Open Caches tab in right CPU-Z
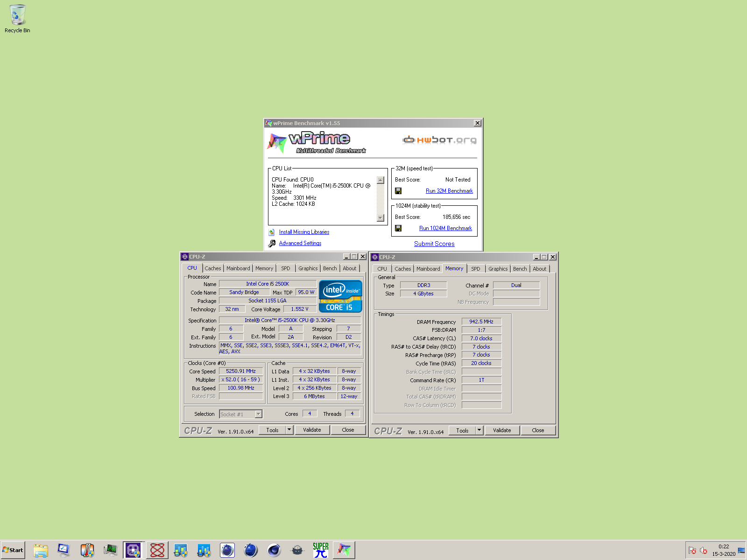The height and width of the screenshot is (560, 747). point(403,269)
